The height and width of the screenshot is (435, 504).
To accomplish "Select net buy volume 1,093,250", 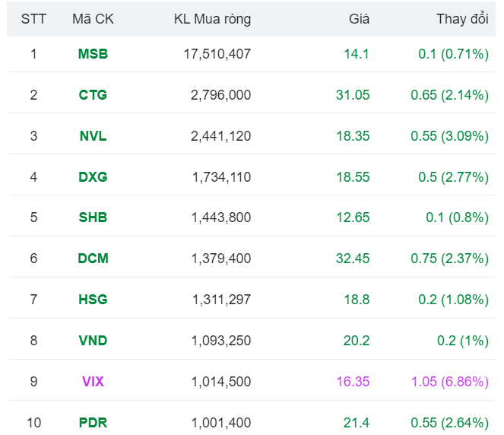I will (221, 341).
